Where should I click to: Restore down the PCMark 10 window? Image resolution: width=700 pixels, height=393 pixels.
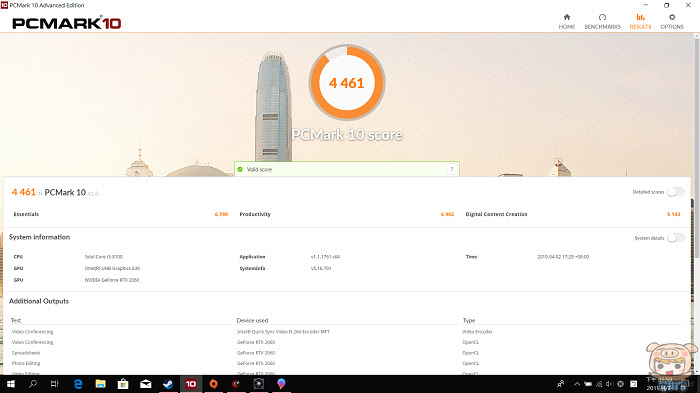click(667, 5)
